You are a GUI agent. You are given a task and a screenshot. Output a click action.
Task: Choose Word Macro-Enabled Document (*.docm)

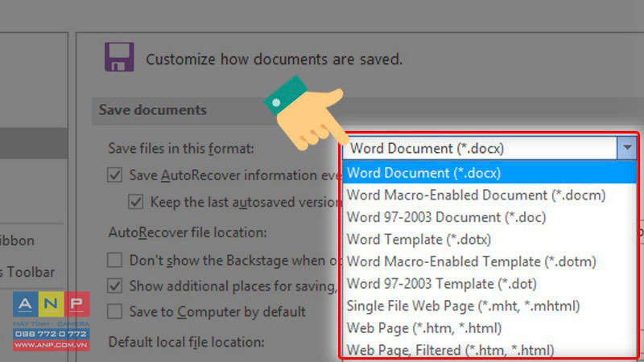(x=489, y=195)
